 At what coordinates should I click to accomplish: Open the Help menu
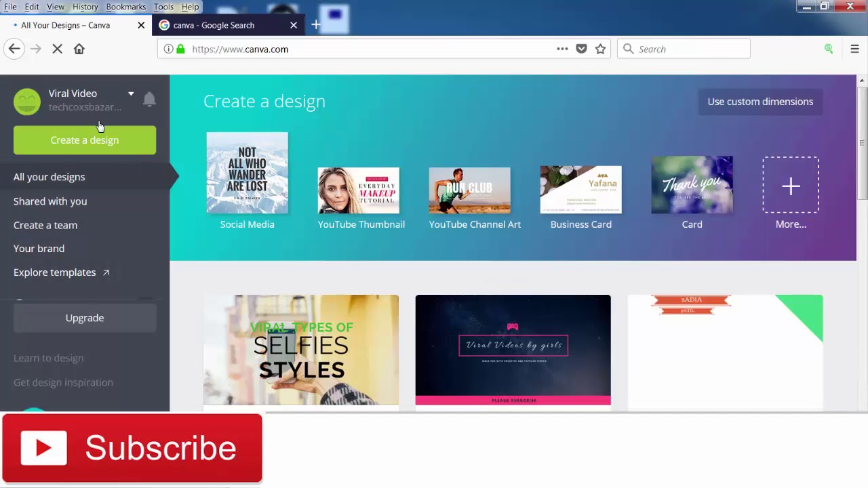[190, 7]
